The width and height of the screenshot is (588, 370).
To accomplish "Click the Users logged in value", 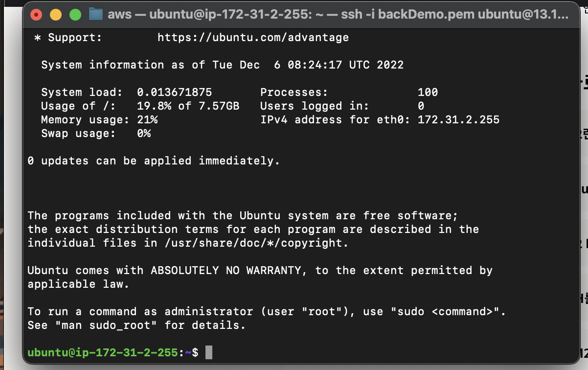I will 421,106.
